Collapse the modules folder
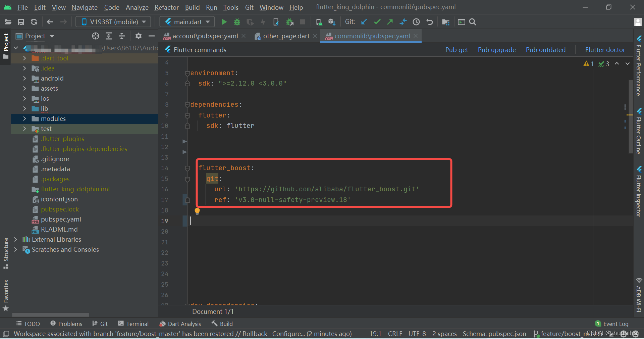Viewport: 644px width, 339px height. (24, 118)
